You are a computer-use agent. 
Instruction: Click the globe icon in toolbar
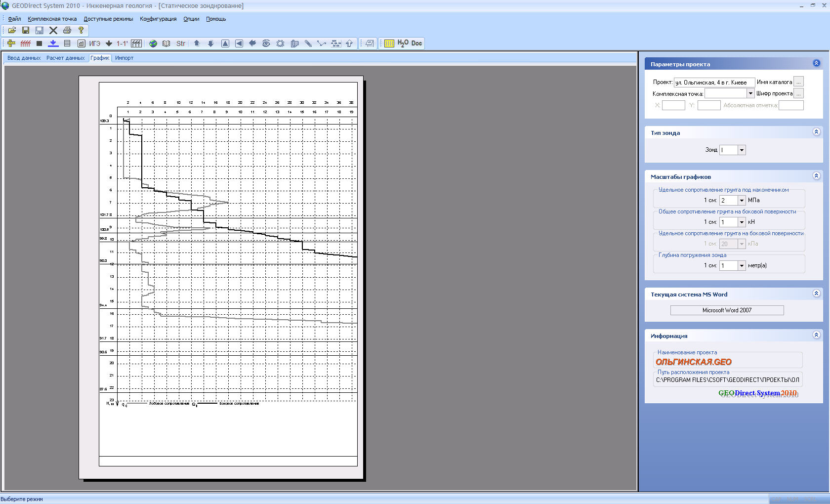pos(153,43)
